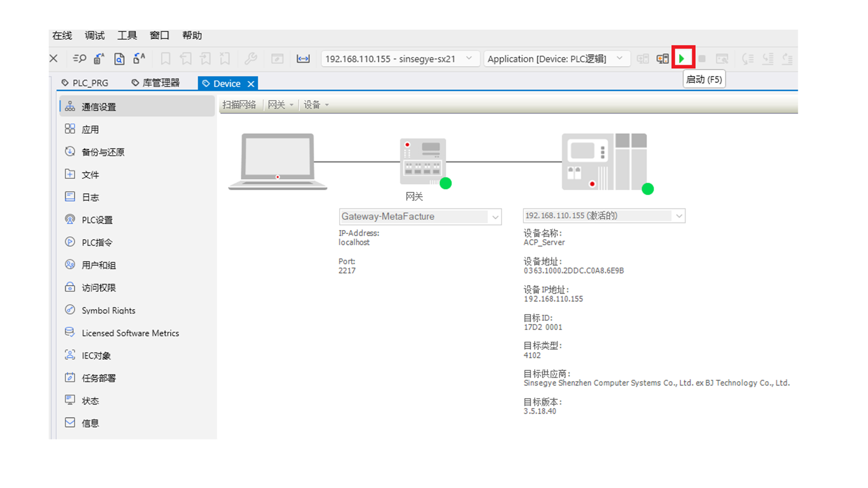Open the 调试 debug menu
868x488 pixels.
coord(94,35)
